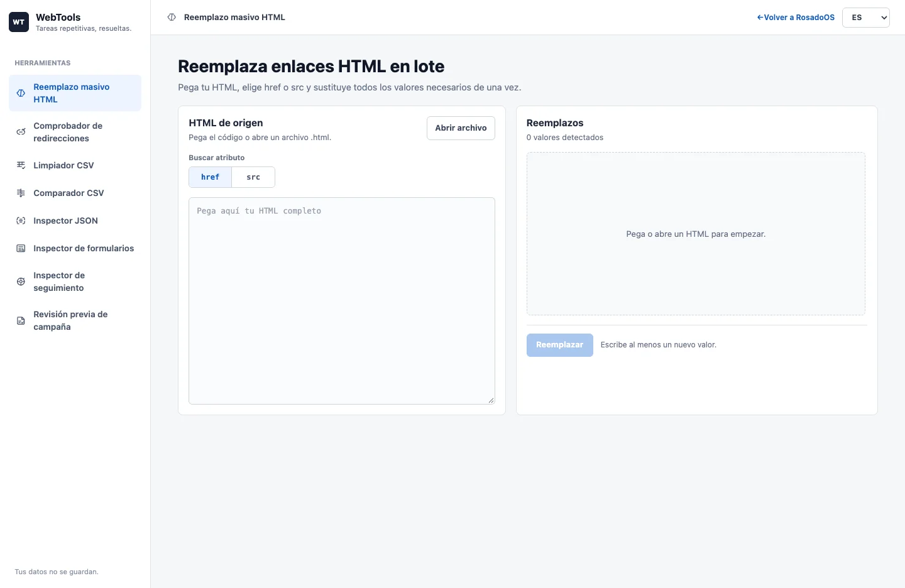This screenshot has width=905, height=588.
Task: Open the ES language dropdown
Action: pyautogui.click(x=866, y=18)
